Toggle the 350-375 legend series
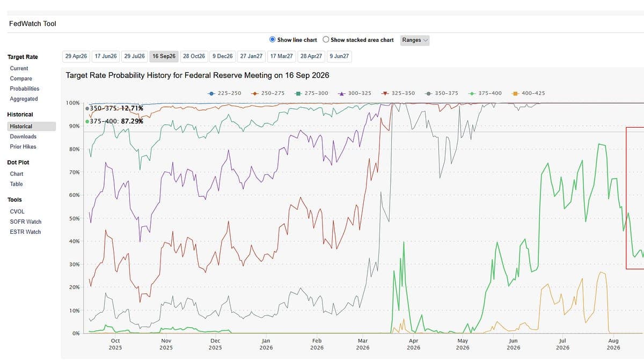Image resolution: width=644 pixels, height=362 pixels. [441, 93]
